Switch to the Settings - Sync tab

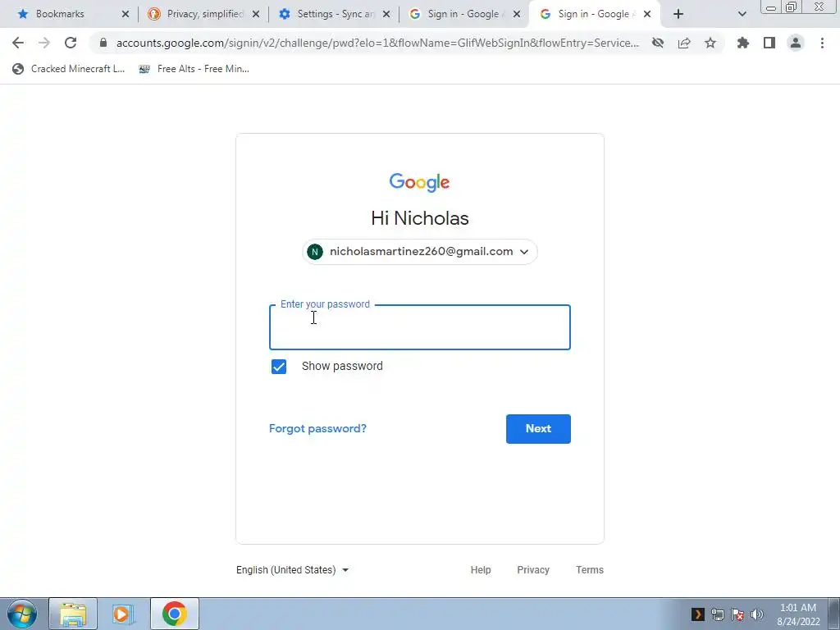click(336, 14)
